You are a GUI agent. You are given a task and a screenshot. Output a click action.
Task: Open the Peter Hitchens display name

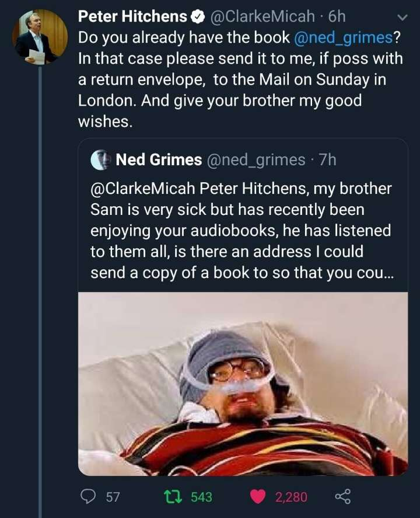tap(132, 18)
